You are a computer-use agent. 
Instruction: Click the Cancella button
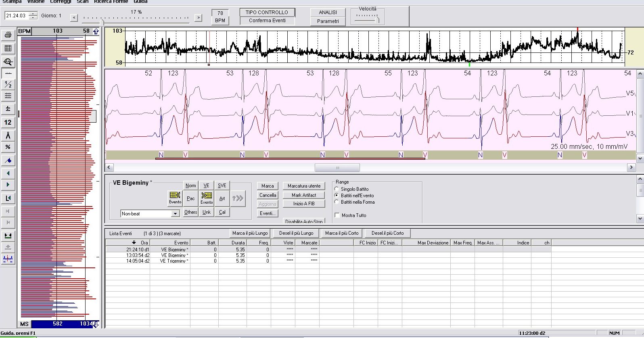tap(268, 195)
